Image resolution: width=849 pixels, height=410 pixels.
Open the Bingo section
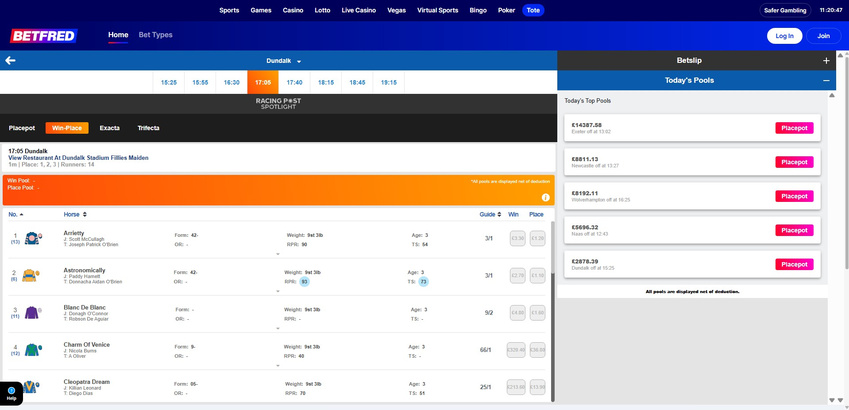[478, 10]
